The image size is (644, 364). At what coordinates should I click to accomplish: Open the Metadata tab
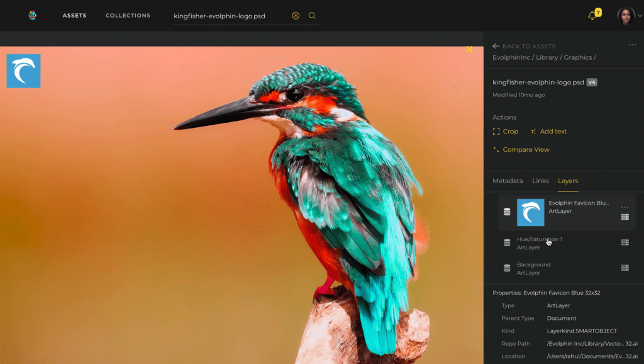point(507,181)
